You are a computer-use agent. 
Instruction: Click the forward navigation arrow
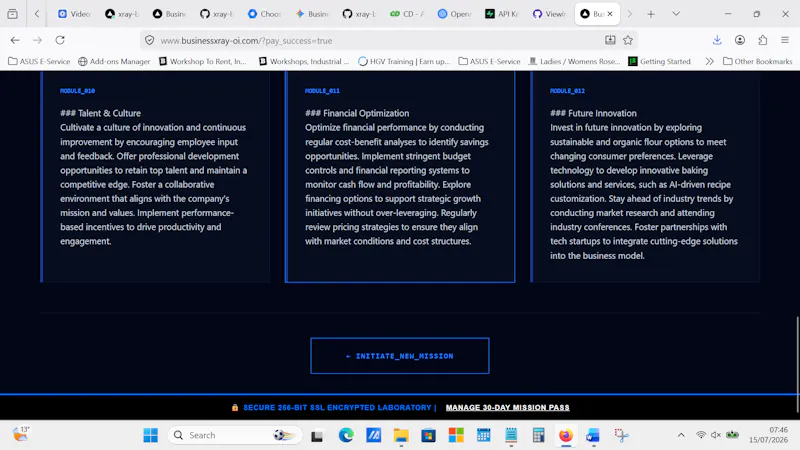37,40
